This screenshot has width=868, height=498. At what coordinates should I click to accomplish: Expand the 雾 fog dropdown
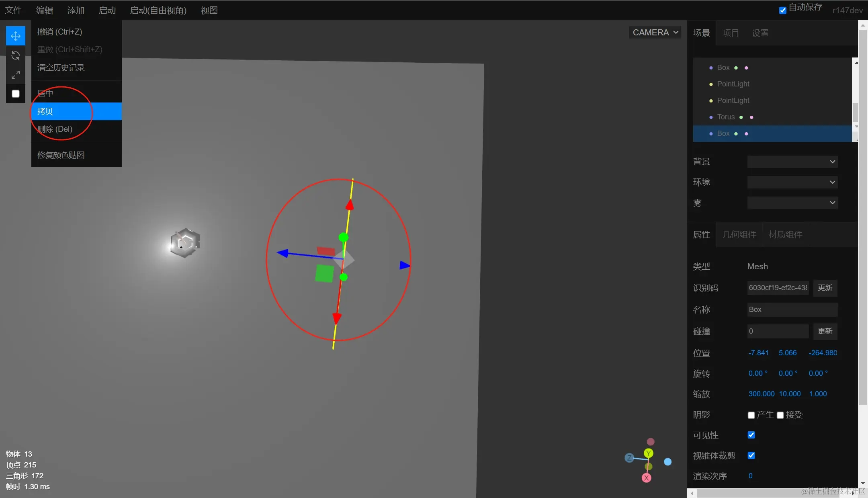pos(792,203)
